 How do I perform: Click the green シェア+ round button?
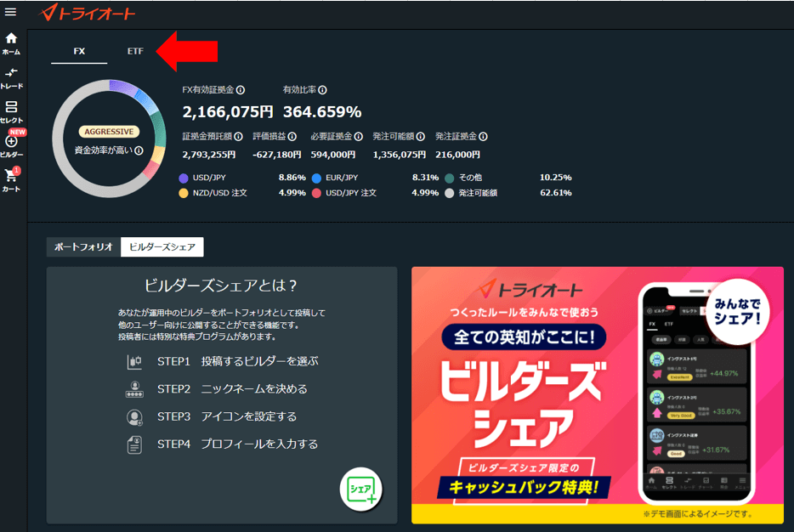click(x=361, y=490)
